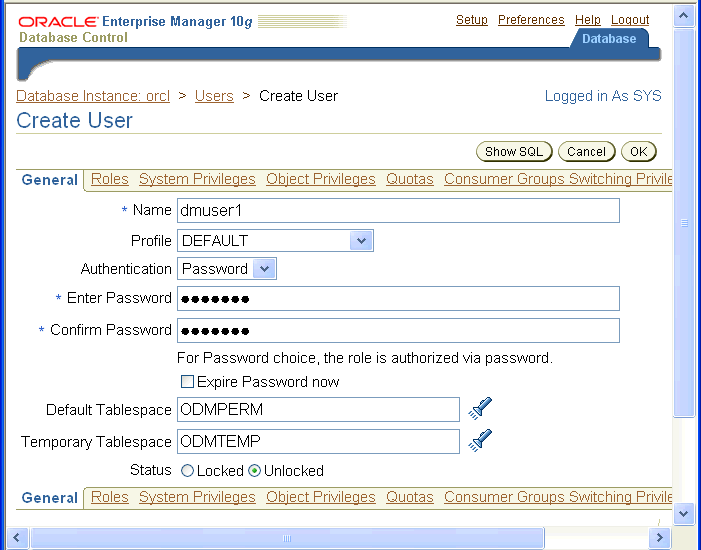This screenshot has width=701, height=550.
Task: Open the Profile dropdown list
Action: [x=361, y=241]
